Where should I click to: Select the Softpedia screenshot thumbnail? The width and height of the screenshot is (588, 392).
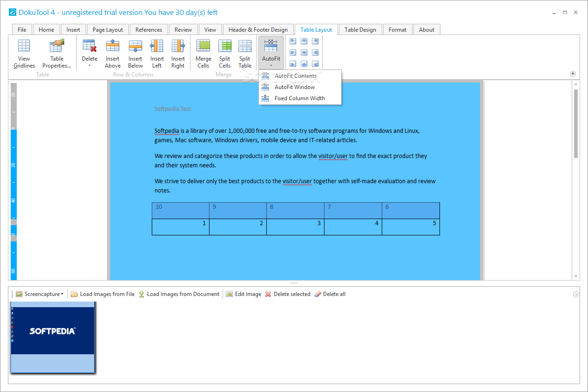click(53, 337)
